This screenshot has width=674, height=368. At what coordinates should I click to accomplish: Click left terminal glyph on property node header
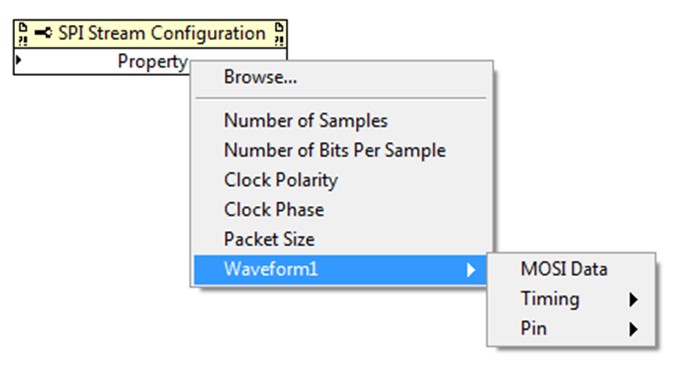tap(22, 34)
